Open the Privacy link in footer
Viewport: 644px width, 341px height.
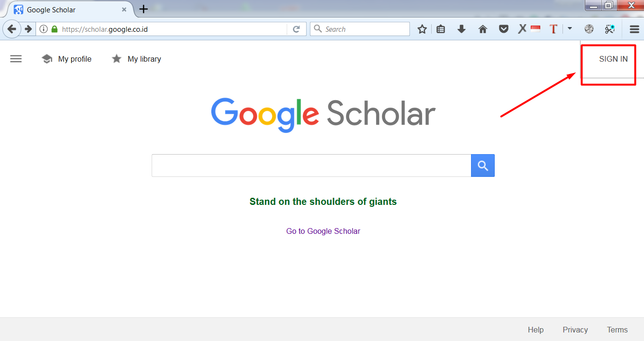click(575, 330)
